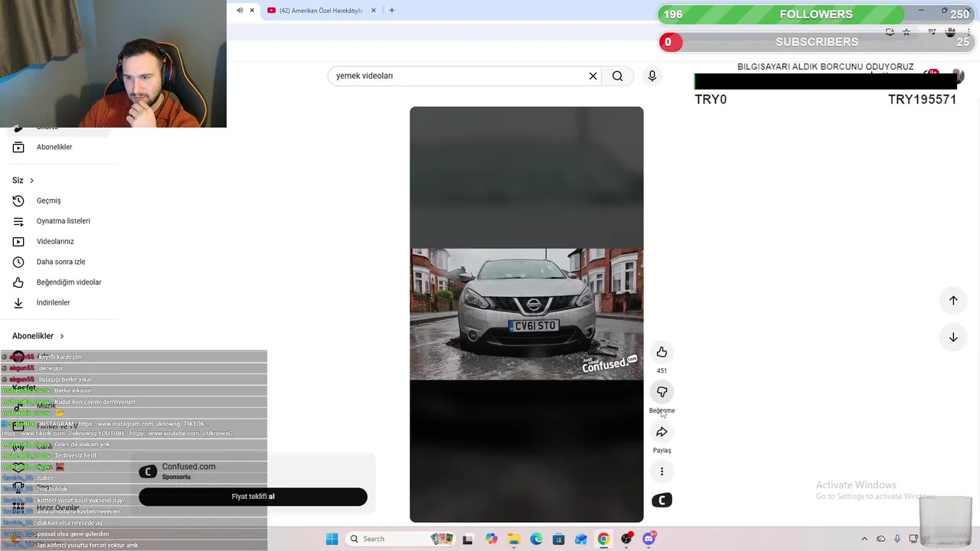
Task: Mute the tab via speaker icon
Action: (240, 11)
